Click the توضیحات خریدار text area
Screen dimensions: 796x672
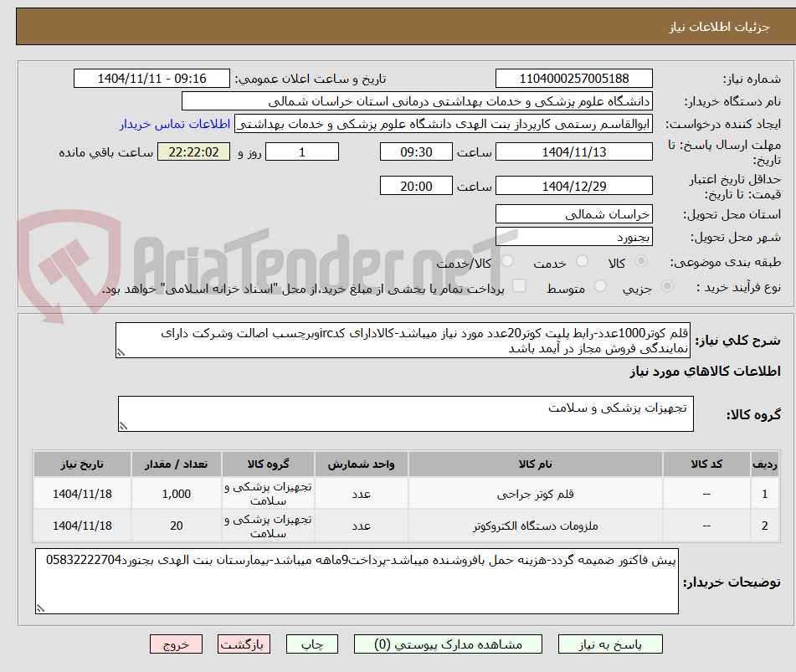pos(357,581)
